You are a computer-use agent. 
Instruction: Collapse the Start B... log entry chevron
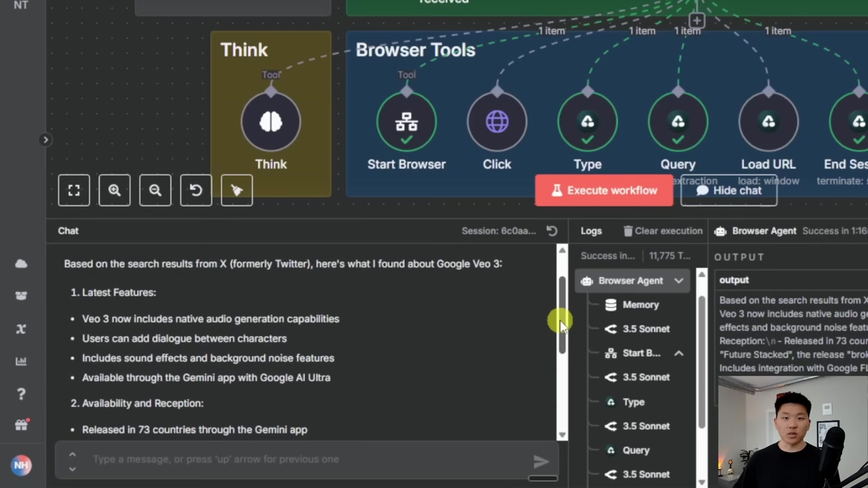(679, 353)
